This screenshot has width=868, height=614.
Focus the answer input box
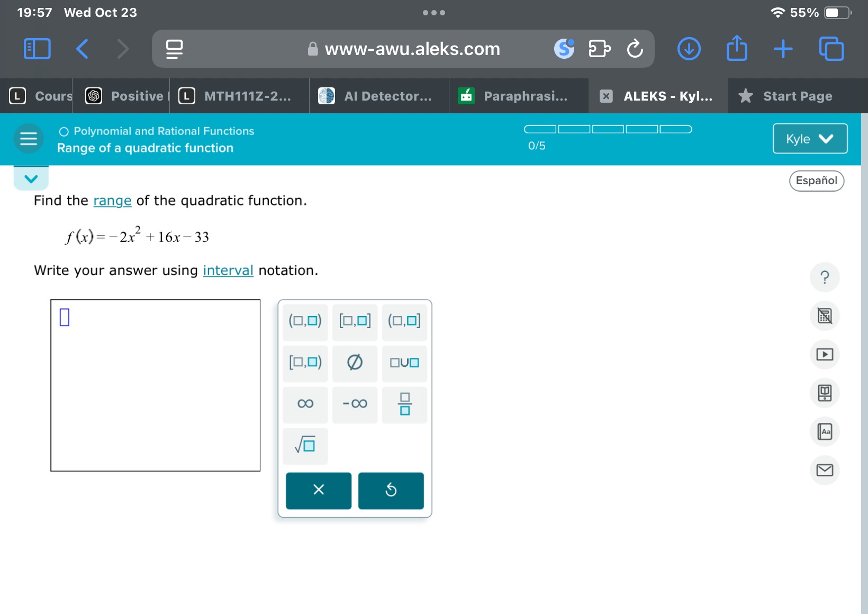(156, 385)
